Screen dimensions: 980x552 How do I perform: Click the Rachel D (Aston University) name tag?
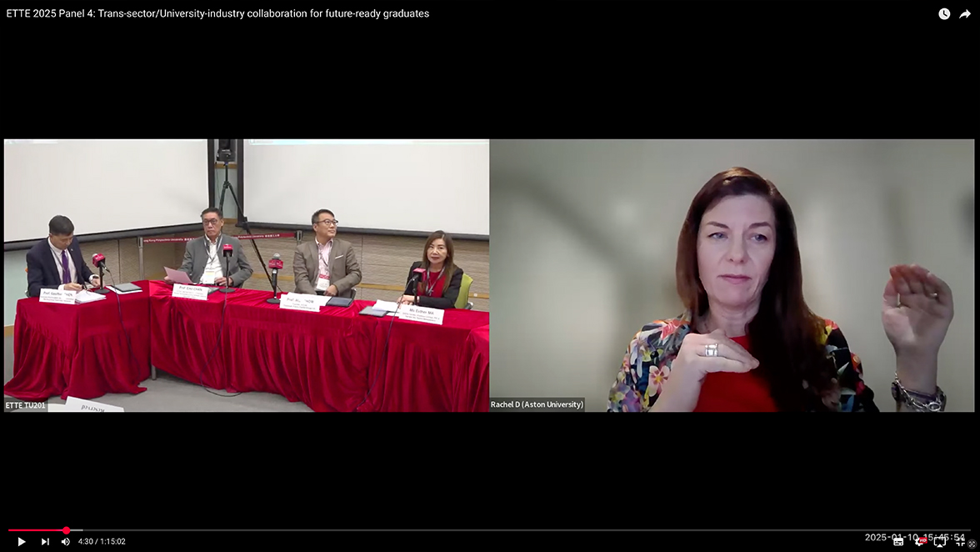(x=536, y=404)
